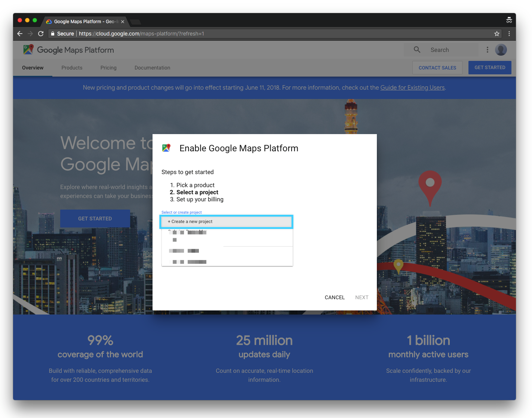Click the '99%' coverage statistic

(100, 340)
